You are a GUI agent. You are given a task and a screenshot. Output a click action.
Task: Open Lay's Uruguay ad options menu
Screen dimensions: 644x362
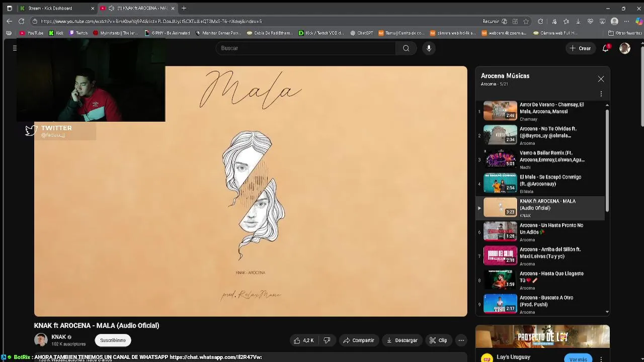[601, 359]
